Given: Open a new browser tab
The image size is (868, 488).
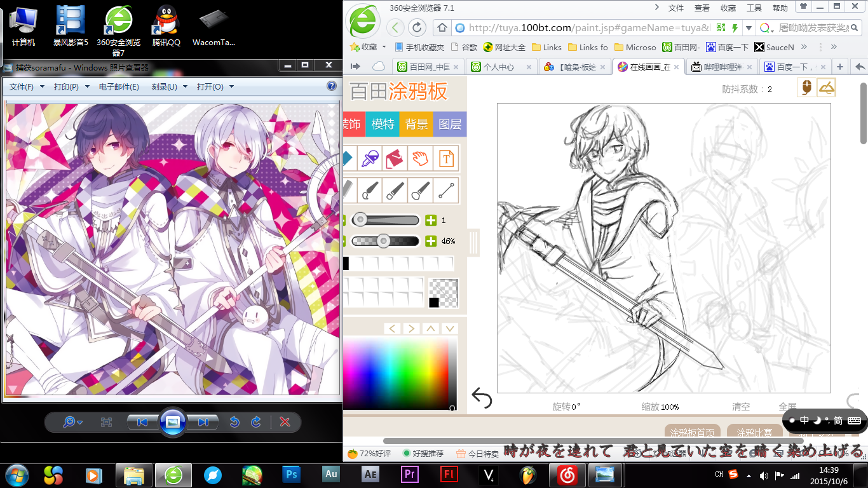Looking at the screenshot, I should click(x=840, y=67).
